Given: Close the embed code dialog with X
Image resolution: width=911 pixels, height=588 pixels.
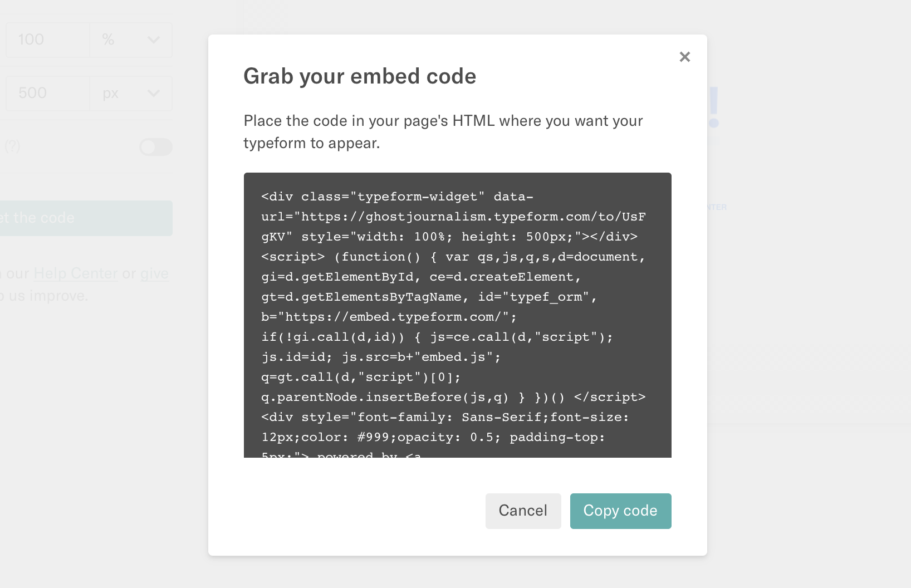Looking at the screenshot, I should [684, 57].
